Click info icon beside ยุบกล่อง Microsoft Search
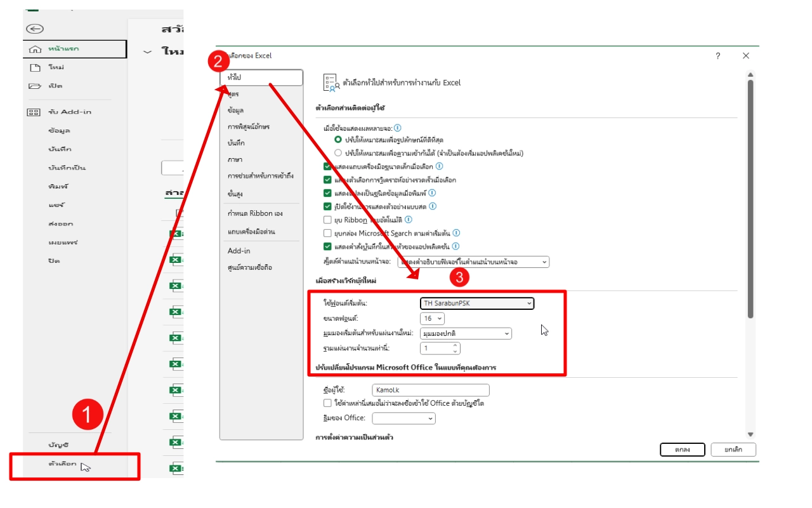812x508 pixels. 455,233
